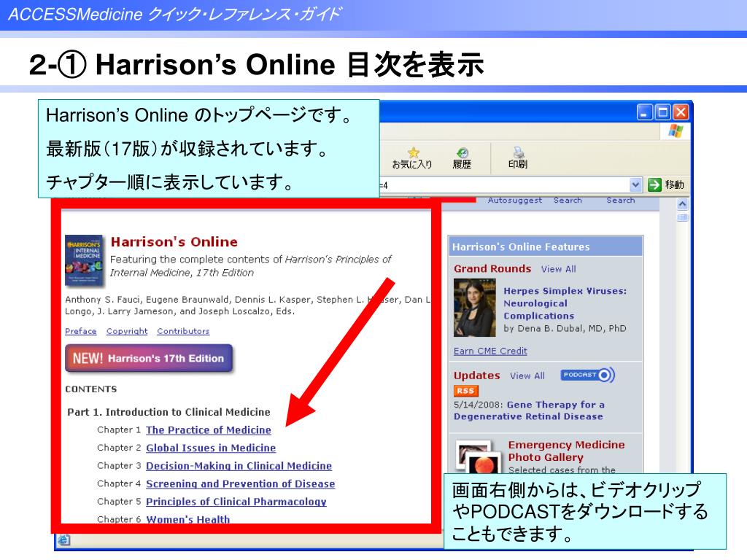Click NEW! Harrison's 17th Edition button
This screenshot has width=747, height=560.
(149, 358)
